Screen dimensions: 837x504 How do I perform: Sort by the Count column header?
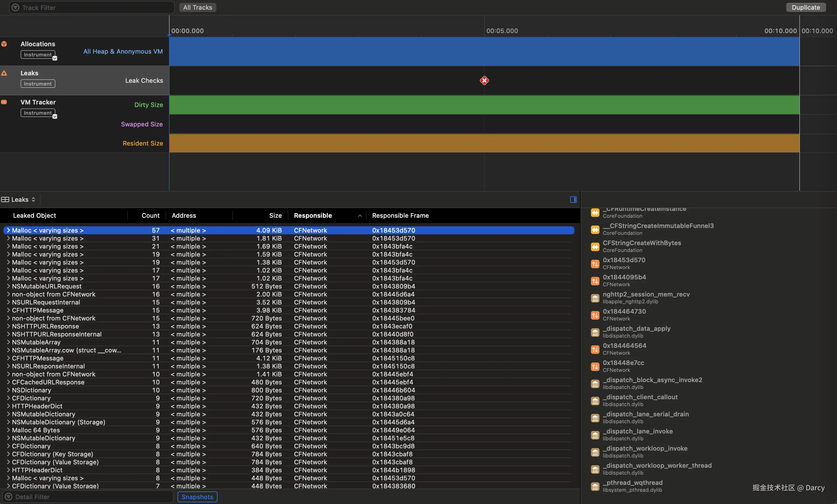150,215
